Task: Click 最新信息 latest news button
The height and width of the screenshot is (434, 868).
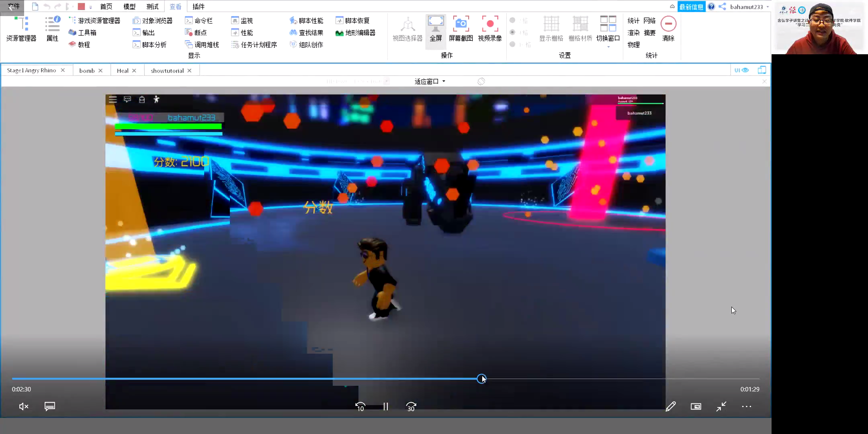Action: point(691,7)
